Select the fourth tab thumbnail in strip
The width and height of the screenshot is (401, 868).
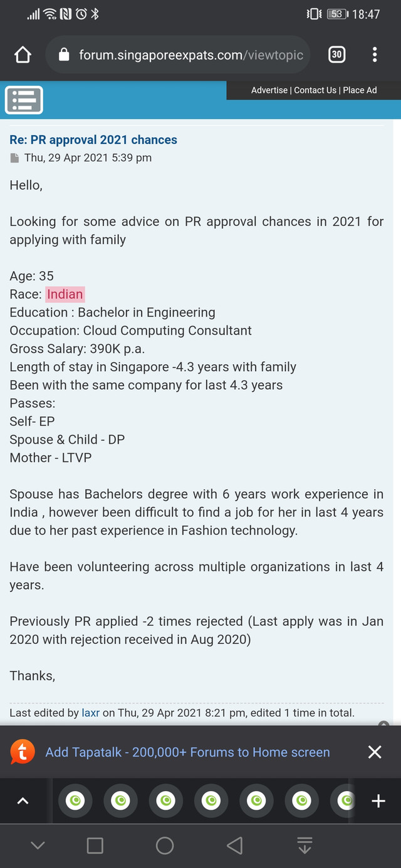coord(211,800)
